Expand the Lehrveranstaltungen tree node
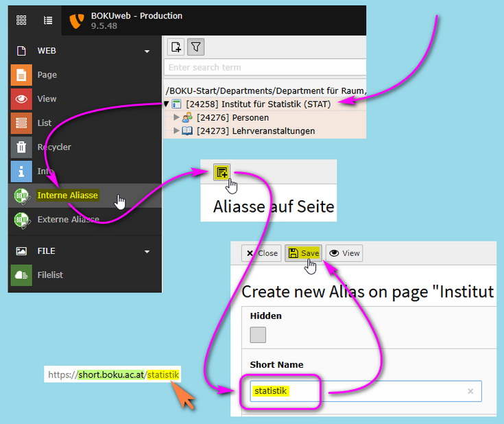 (x=176, y=130)
